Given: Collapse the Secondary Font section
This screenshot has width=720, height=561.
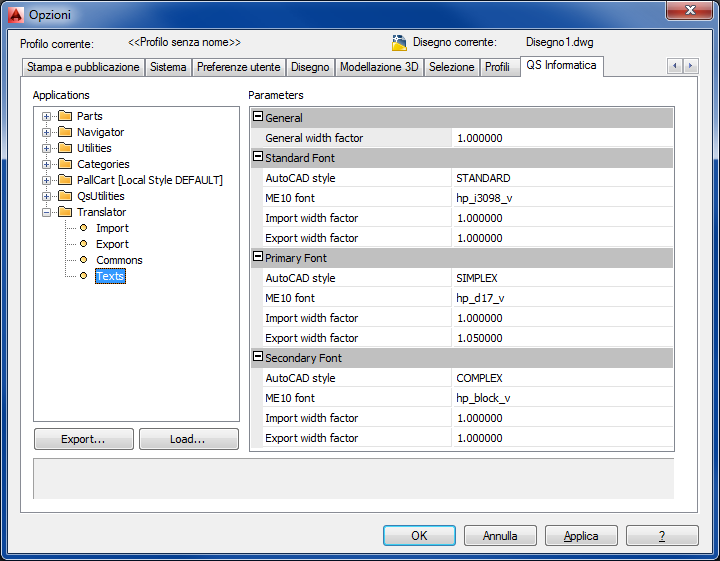Looking at the screenshot, I should (x=258, y=357).
